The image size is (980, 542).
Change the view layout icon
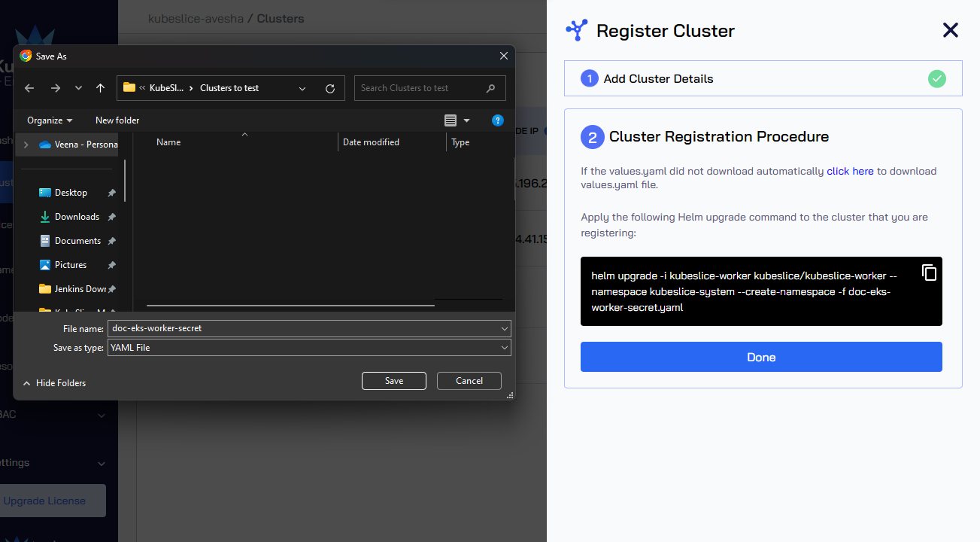pos(451,120)
